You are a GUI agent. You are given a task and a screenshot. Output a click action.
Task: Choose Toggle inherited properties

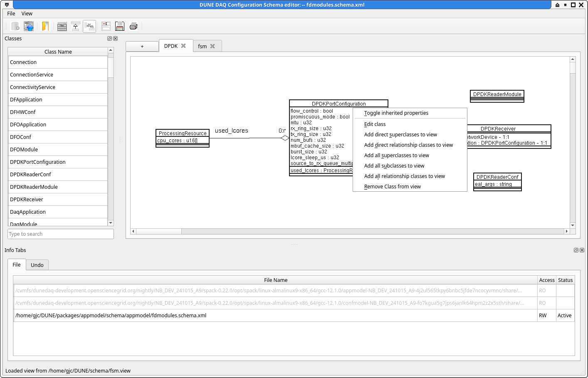click(410, 113)
